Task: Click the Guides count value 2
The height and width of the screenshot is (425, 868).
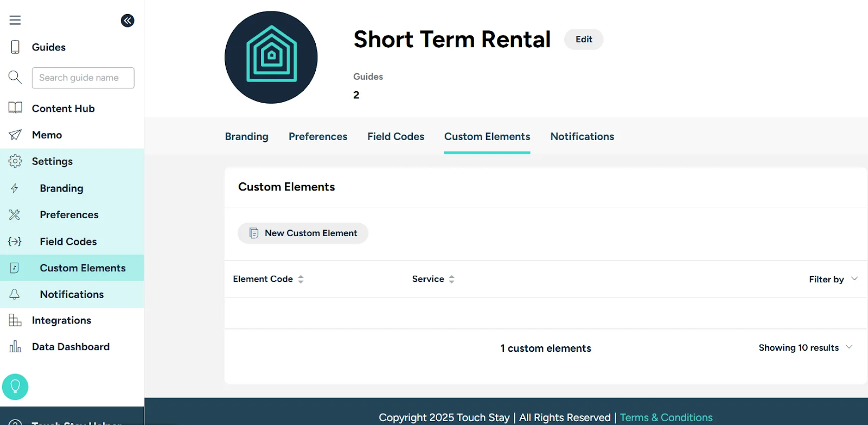Action: (356, 95)
